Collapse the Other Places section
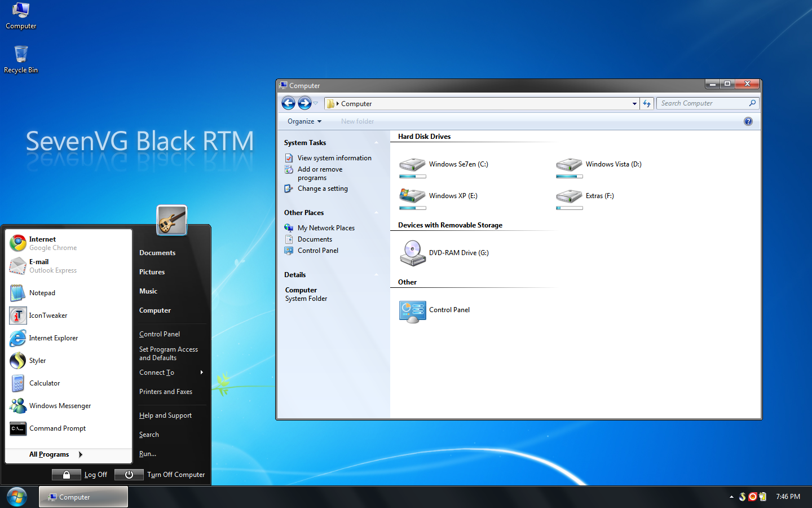 click(377, 213)
